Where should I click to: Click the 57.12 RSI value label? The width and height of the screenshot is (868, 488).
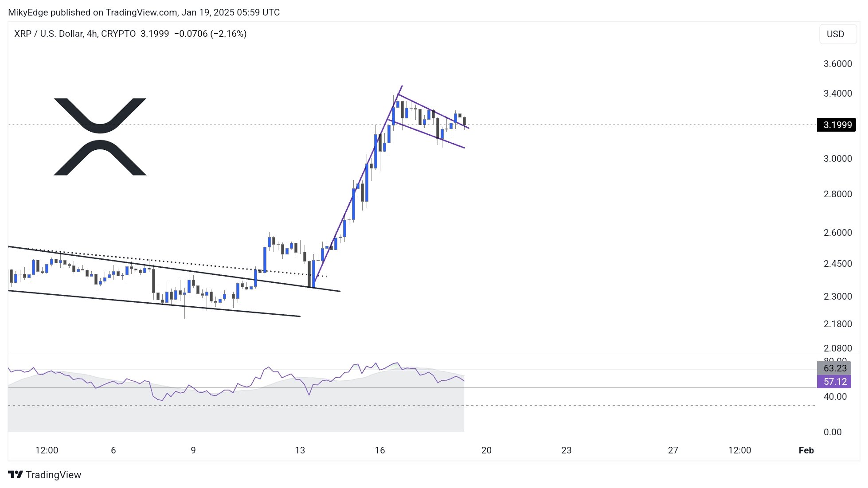pyautogui.click(x=834, y=382)
